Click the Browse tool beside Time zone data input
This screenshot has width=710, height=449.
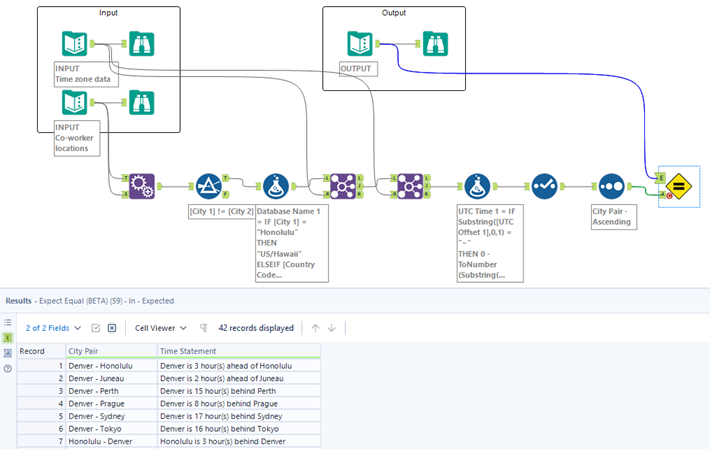point(141,43)
